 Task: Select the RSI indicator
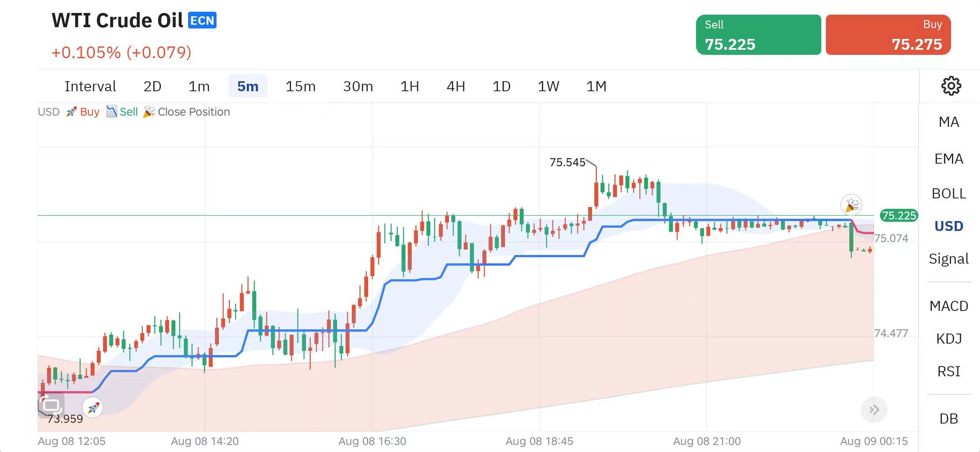pyautogui.click(x=949, y=372)
